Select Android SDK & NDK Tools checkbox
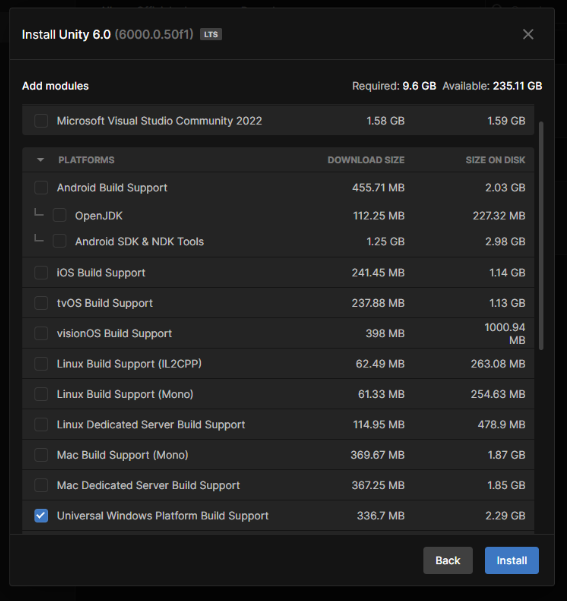The image size is (567, 601). [59, 241]
